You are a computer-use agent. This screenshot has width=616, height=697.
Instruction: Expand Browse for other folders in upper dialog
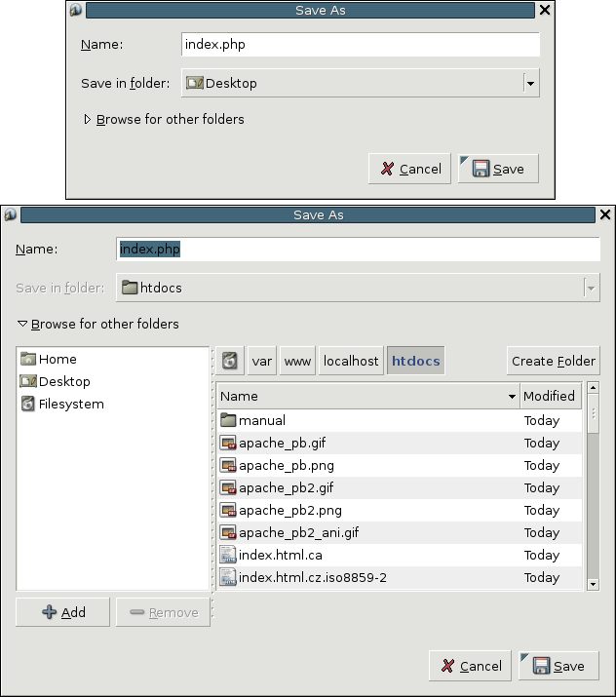[87, 119]
